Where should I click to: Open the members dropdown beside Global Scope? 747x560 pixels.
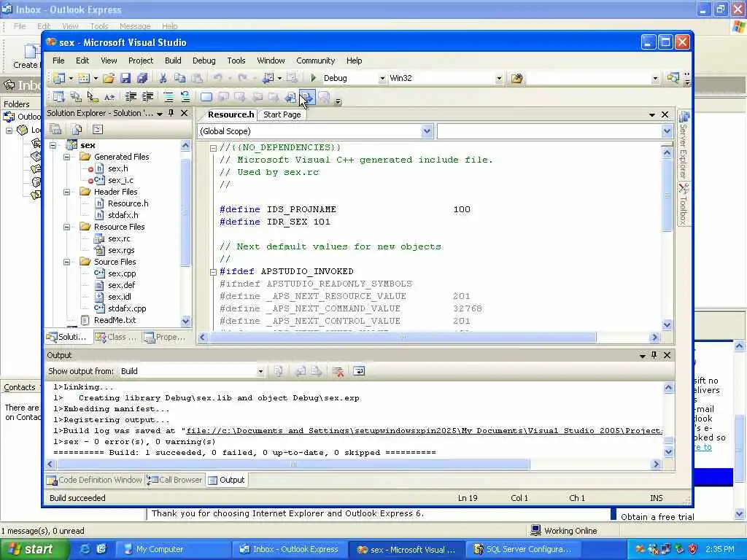tap(667, 131)
